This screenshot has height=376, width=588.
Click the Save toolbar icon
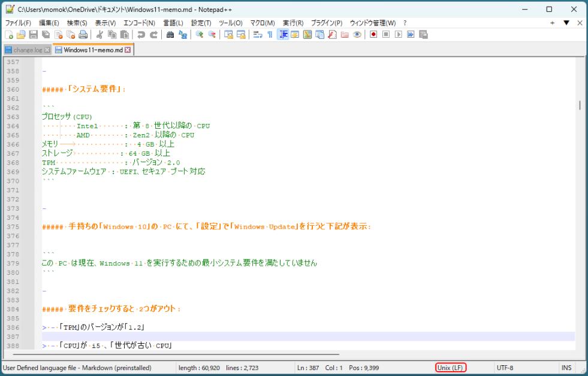point(34,35)
